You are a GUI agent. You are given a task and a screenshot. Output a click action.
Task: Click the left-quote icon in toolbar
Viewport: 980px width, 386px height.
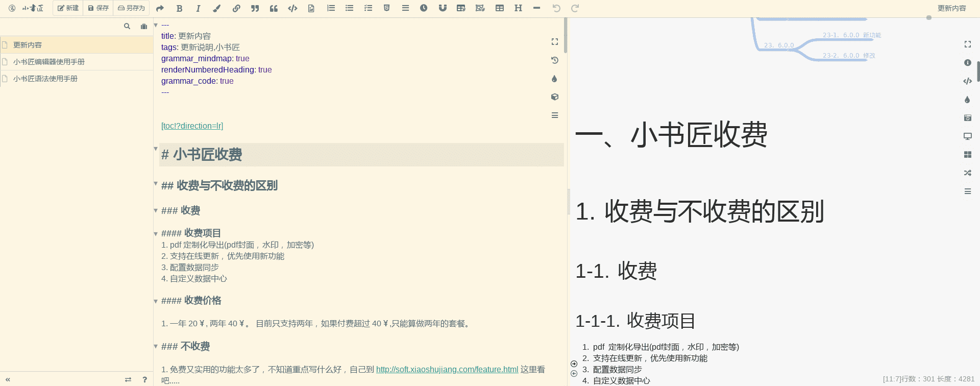coord(274,8)
